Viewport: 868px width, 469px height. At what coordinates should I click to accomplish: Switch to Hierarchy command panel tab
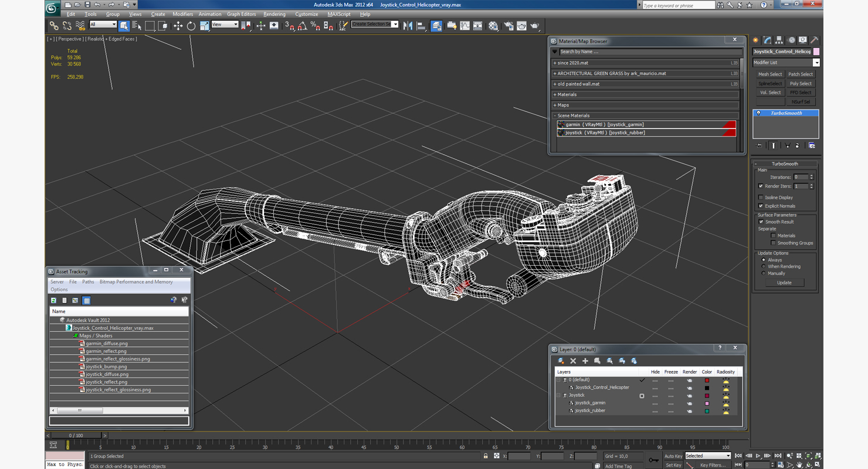(779, 40)
